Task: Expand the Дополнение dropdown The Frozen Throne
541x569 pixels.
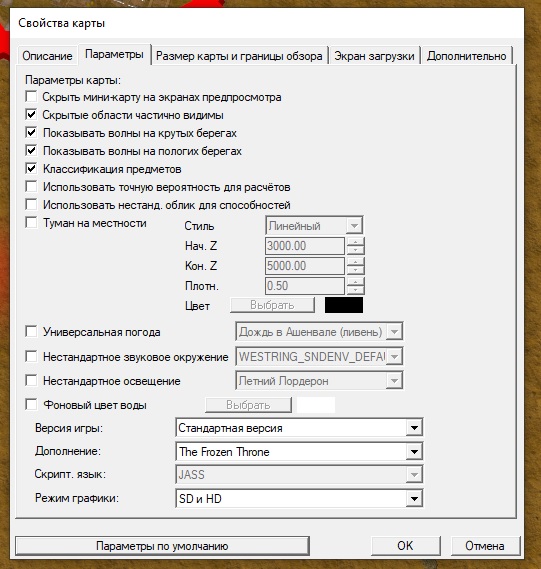Action: [299, 451]
